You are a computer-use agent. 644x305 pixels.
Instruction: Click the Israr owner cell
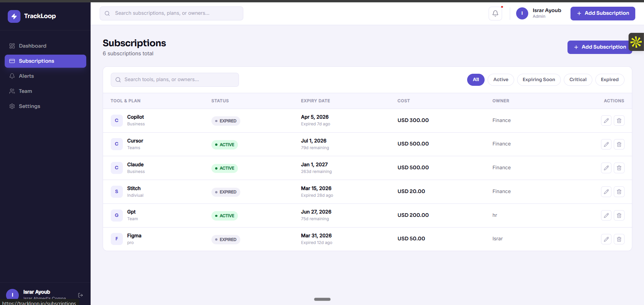click(498, 239)
